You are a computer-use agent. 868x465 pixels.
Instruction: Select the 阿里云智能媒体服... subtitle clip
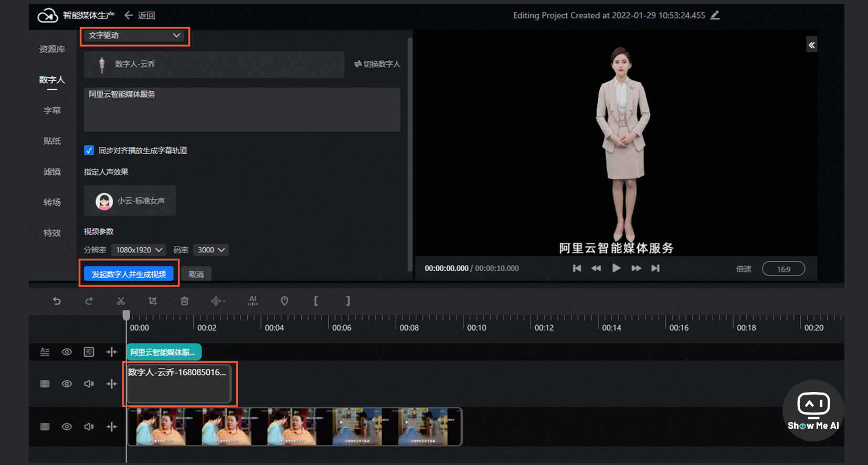[x=164, y=352]
